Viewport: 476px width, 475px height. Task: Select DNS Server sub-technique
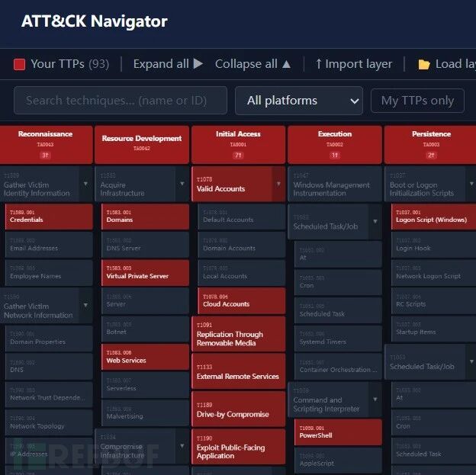point(145,245)
